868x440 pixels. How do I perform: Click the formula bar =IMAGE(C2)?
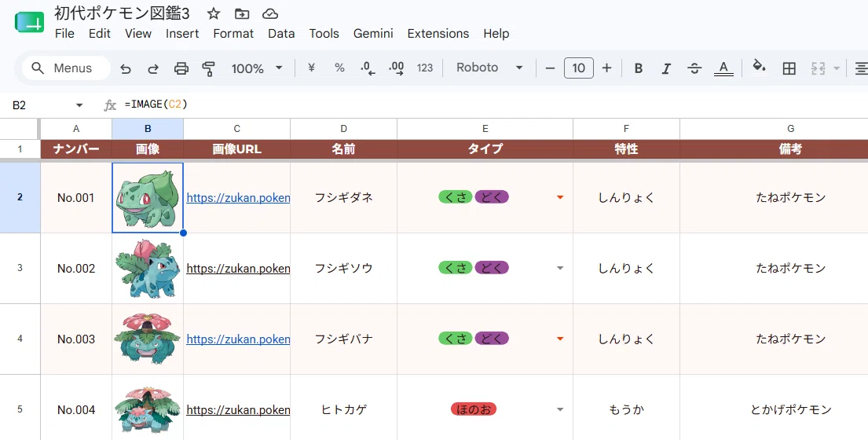point(156,104)
